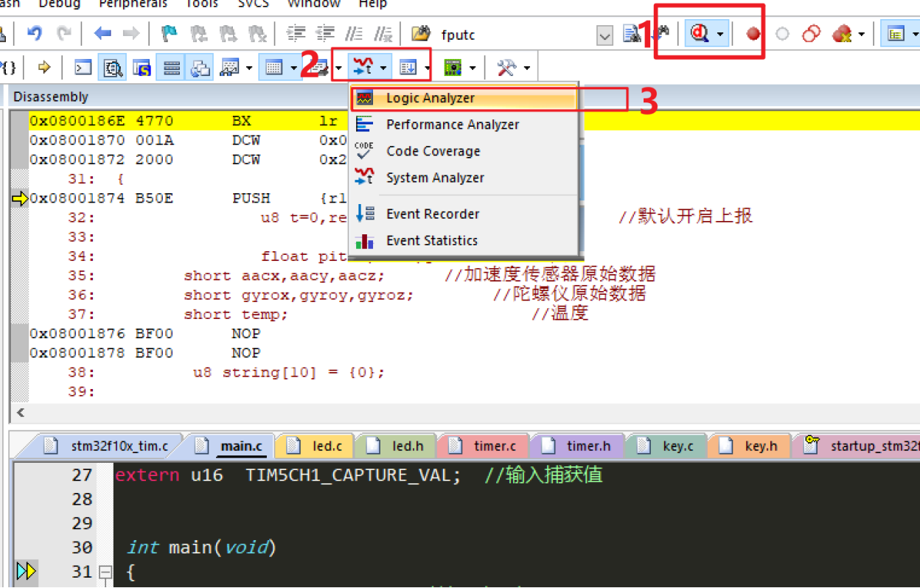Open the fputc search combo dropdown
Image resolution: width=920 pixels, height=588 pixels.
[604, 34]
